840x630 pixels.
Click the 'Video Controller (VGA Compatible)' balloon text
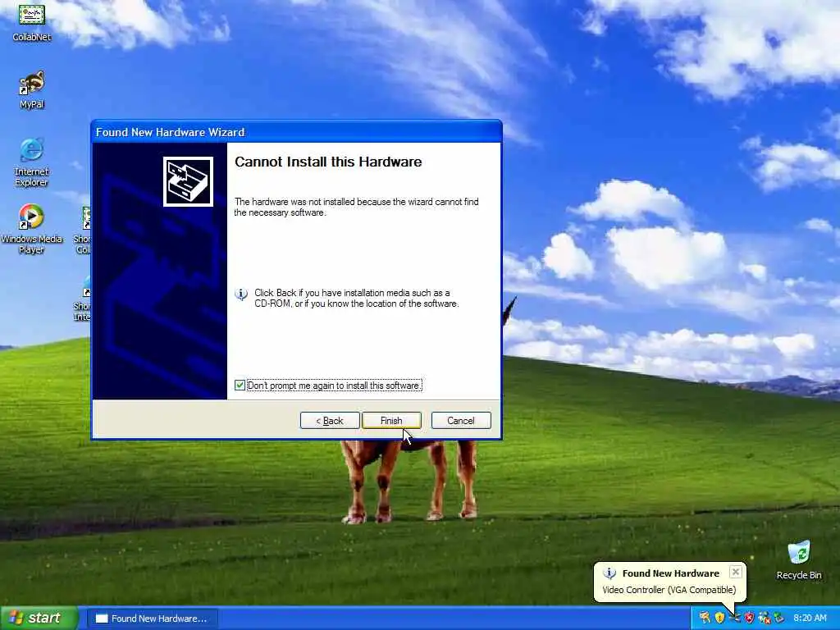(x=669, y=590)
